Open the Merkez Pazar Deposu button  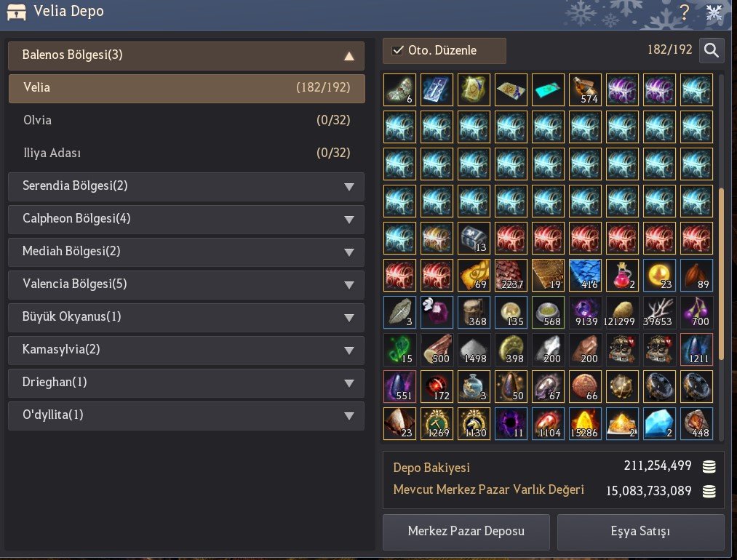[x=466, y=532]
